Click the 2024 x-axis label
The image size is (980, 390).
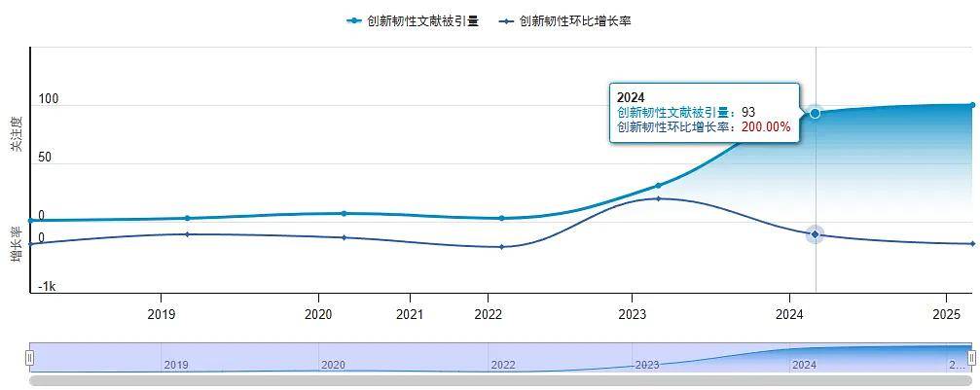[789, 314]
